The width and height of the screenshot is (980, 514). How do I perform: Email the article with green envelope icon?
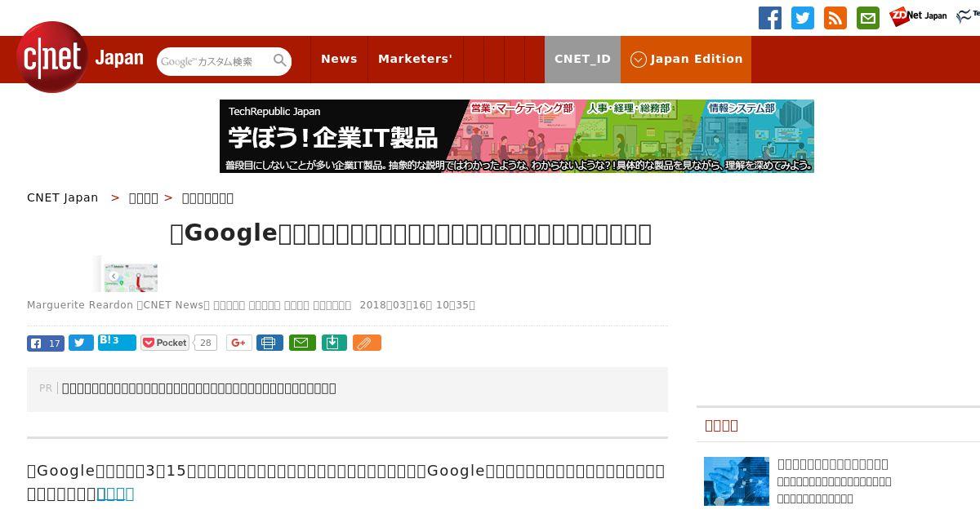301,343
